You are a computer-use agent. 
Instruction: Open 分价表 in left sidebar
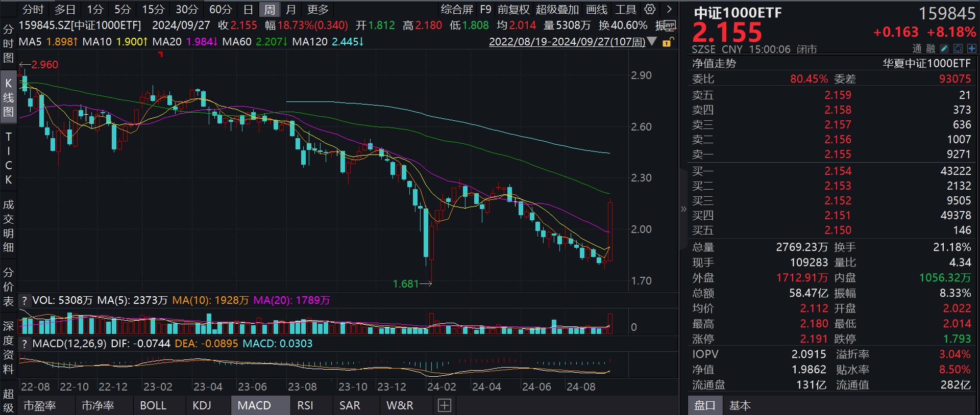point(8,287)
